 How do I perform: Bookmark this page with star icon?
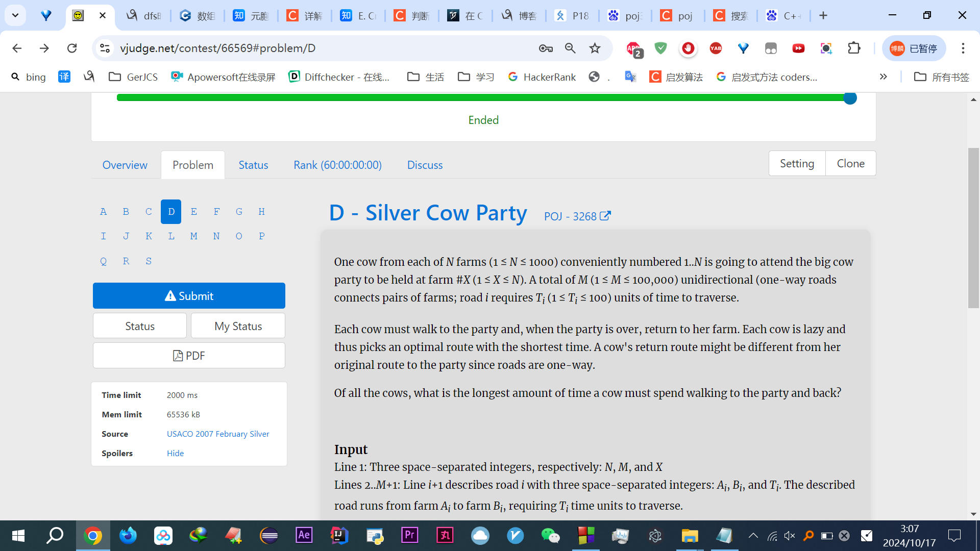(x=595, y=48)
